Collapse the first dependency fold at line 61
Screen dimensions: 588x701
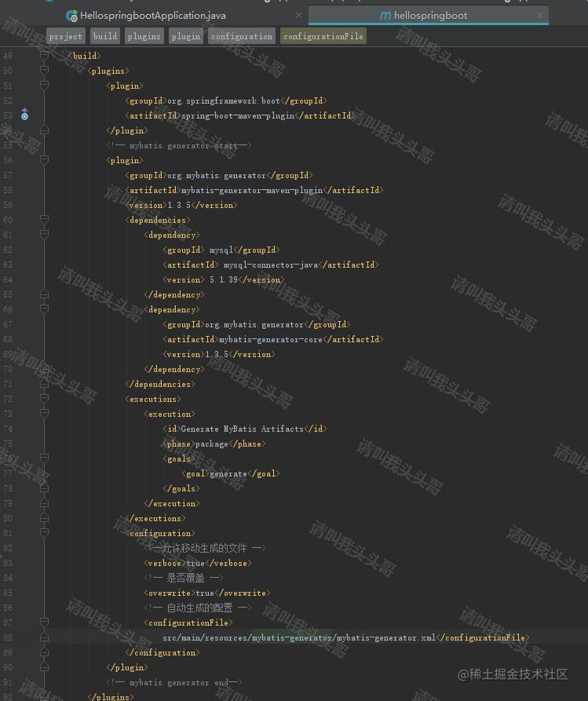pyautogui.click(x=44, y=234)
